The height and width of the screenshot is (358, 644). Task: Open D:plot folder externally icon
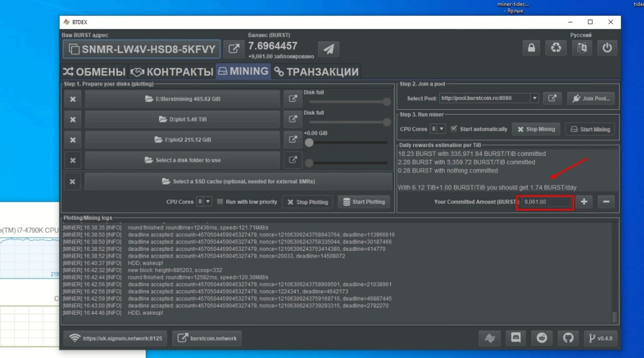[x=292, y=120]
